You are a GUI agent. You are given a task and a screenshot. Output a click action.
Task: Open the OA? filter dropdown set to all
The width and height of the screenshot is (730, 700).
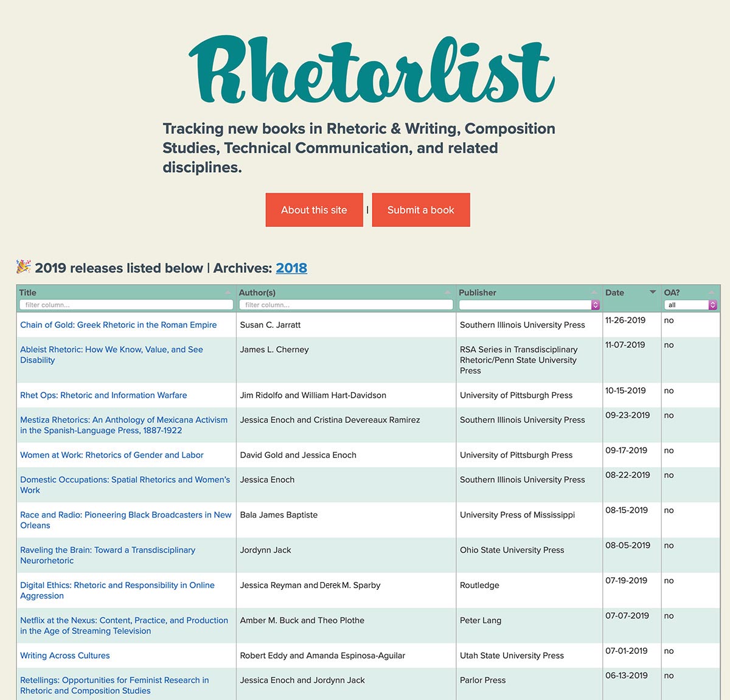(690, 305)
